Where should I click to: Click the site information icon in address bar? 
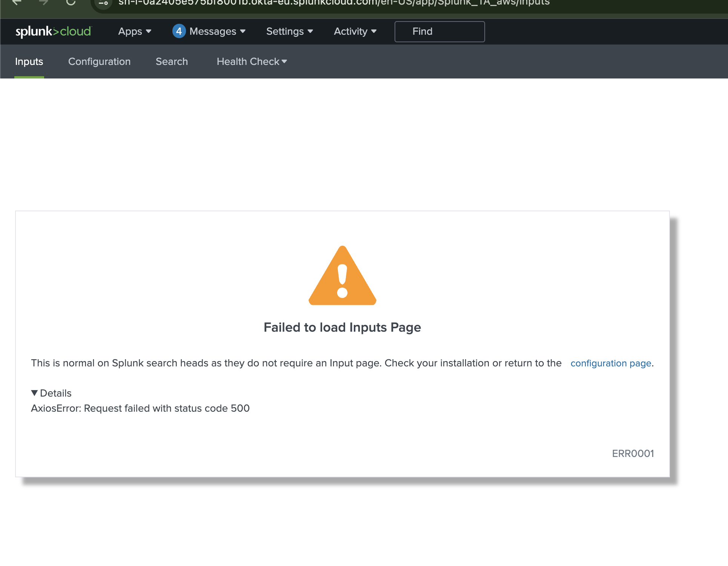[103, 4]
